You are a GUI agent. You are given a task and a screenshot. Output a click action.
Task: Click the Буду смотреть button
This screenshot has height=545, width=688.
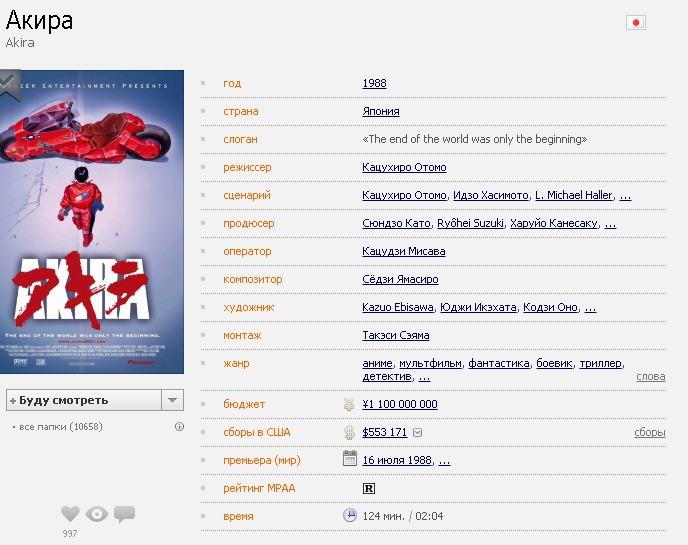82,400
